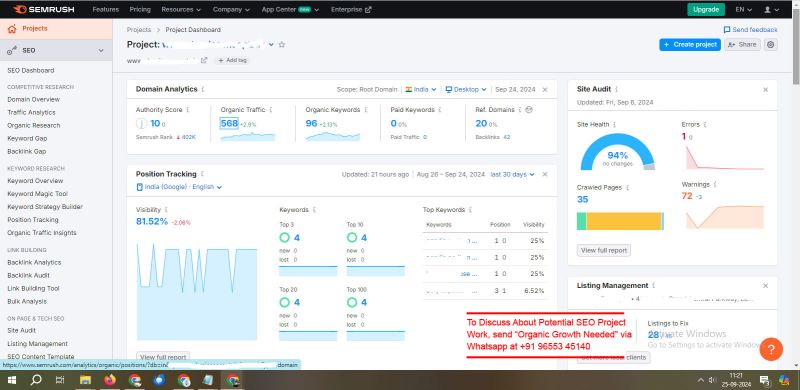Click the Upgrade button
The width and height of the screenshot is (800, 390).
706,9
